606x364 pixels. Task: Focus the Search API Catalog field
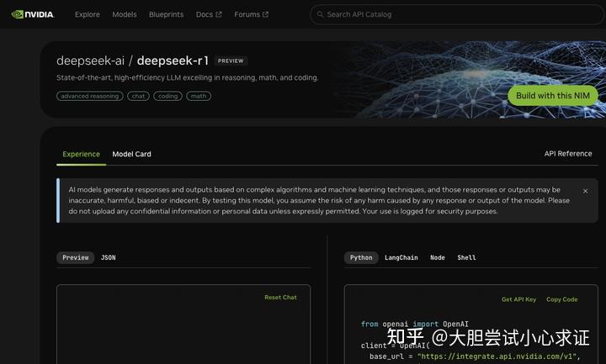(x=457, y=14)
